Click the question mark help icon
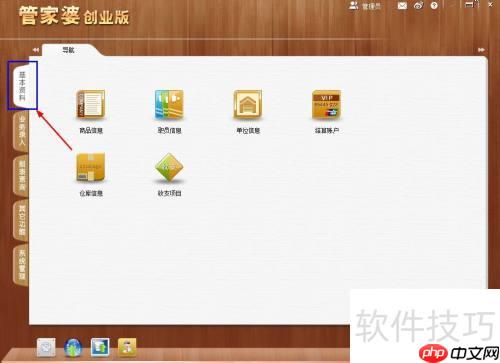500x363 pixels. pyautogui.click(x=434, y=6)
